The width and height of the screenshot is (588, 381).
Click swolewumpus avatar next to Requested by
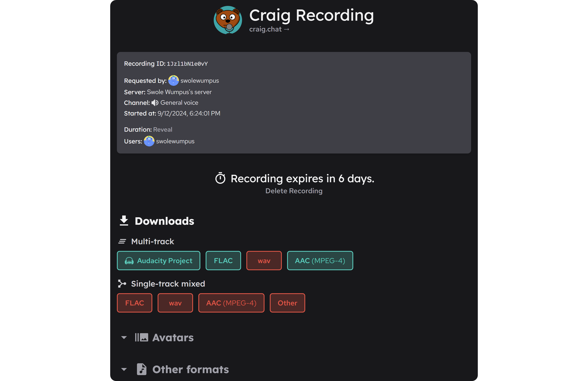coord(174,80)
